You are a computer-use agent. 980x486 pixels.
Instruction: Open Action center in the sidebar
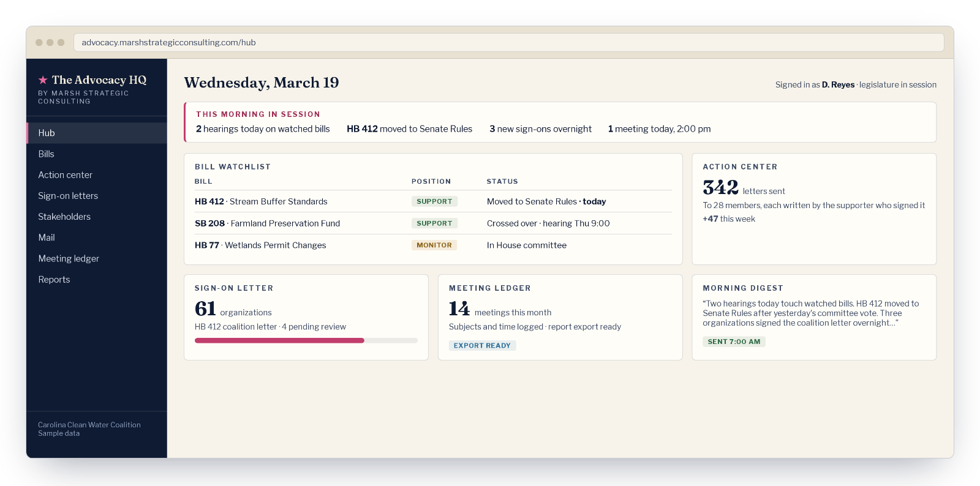tap(97, 175)
